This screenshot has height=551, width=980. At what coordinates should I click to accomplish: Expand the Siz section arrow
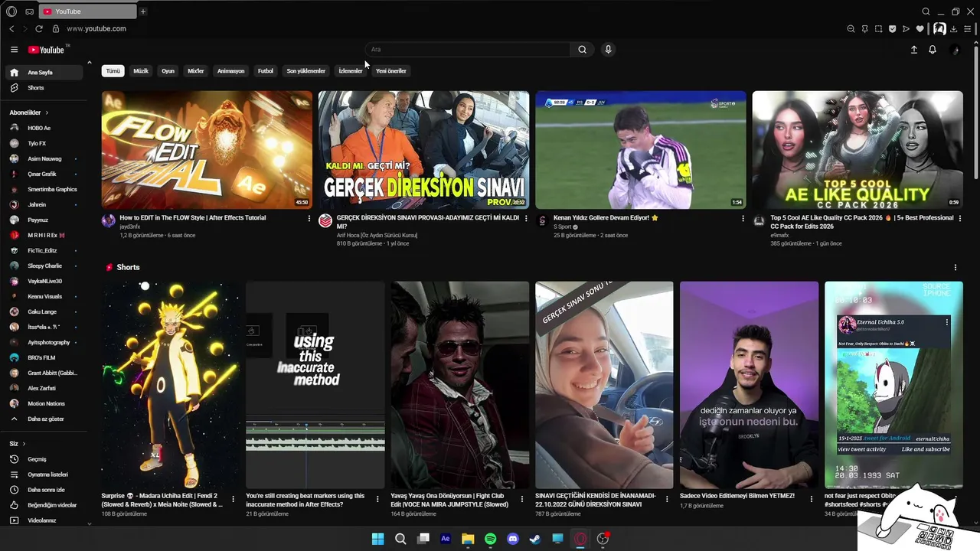24,444
